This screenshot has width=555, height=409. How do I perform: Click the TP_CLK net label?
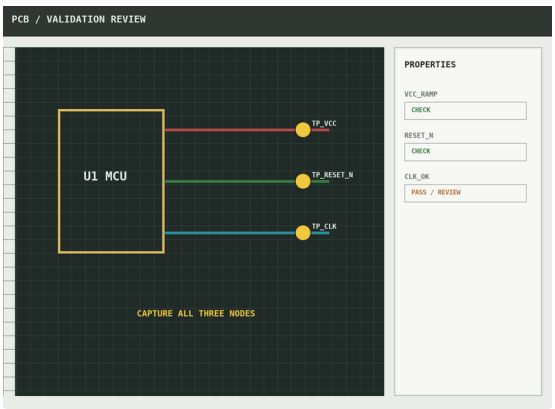click(324, 226)
